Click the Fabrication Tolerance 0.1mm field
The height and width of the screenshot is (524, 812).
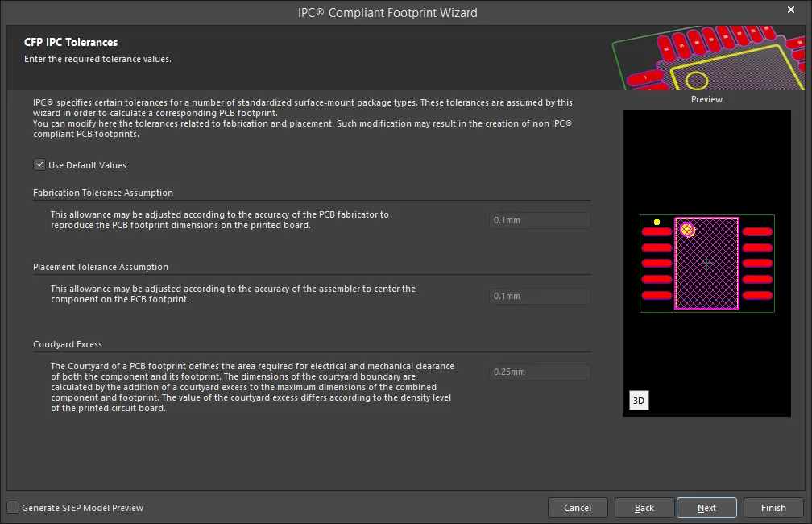click(x=540, y=220)
